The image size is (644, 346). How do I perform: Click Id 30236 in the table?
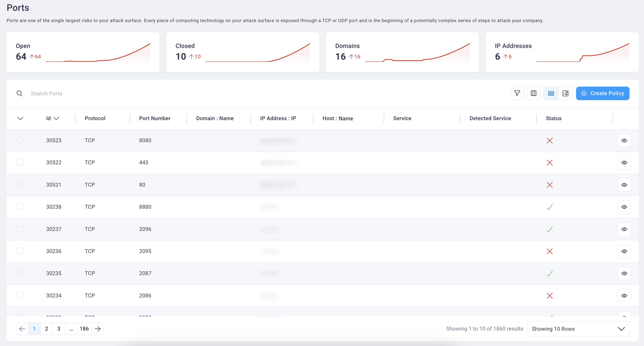[x=54, y=251]
